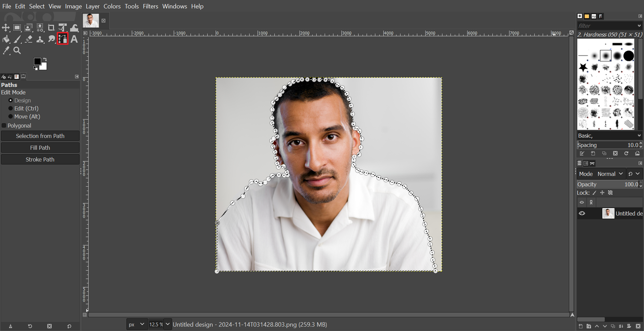This screenshot has width=644, height=331.
Task: Open the Filters menu
Action: click(150, 6)
